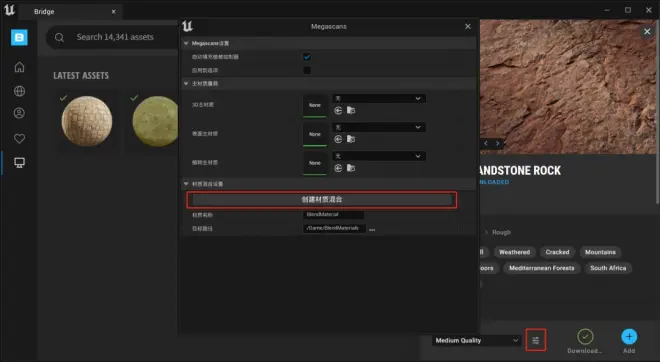Screen dimensions: 660x362
Task: Click the 3D主材质 None thumbnail
Action: tap(315, 105)
